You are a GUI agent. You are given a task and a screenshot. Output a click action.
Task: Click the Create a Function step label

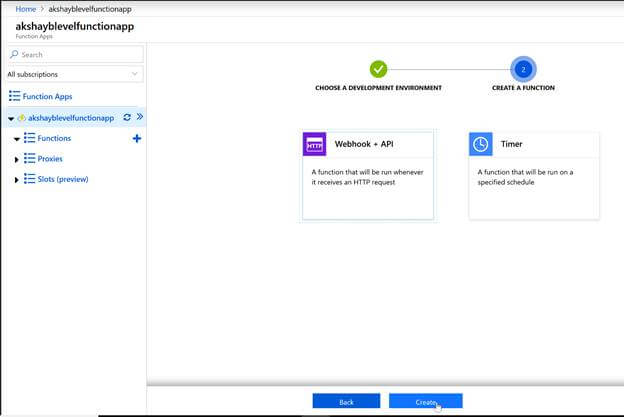click(523, 88)
